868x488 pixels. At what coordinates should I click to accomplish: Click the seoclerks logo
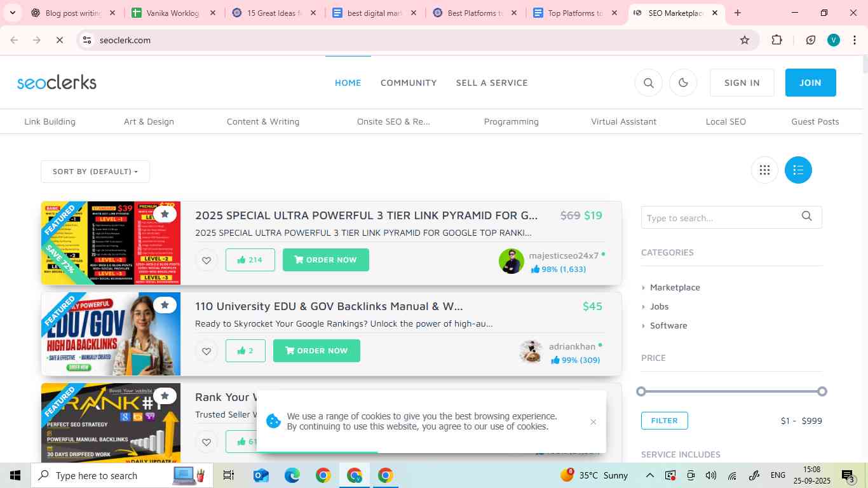tap(57, 81)
